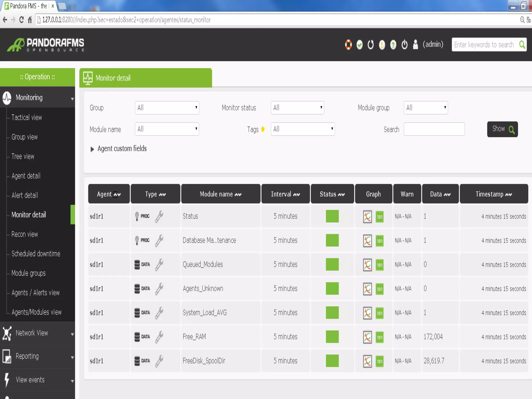Click wrench icon in Queued_Modules row

click(x=159, y=265)
